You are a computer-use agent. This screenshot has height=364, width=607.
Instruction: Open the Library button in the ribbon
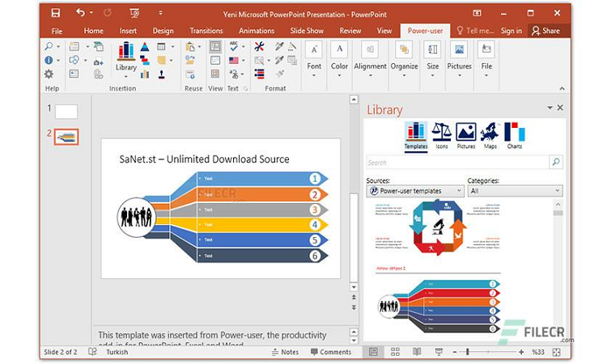tap(125, 57)
